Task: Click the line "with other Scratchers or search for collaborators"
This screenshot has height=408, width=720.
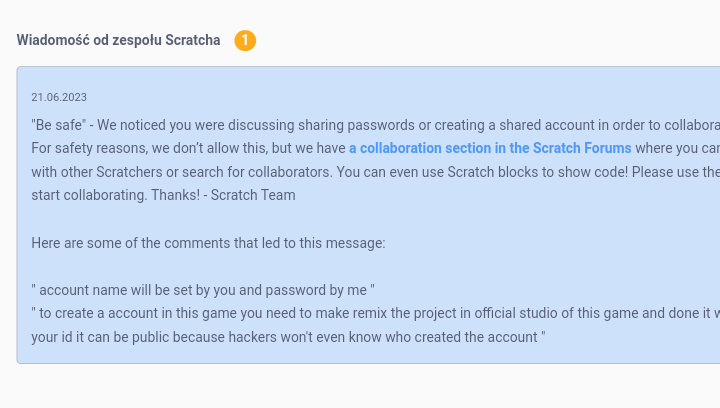Action: point(182,172)
